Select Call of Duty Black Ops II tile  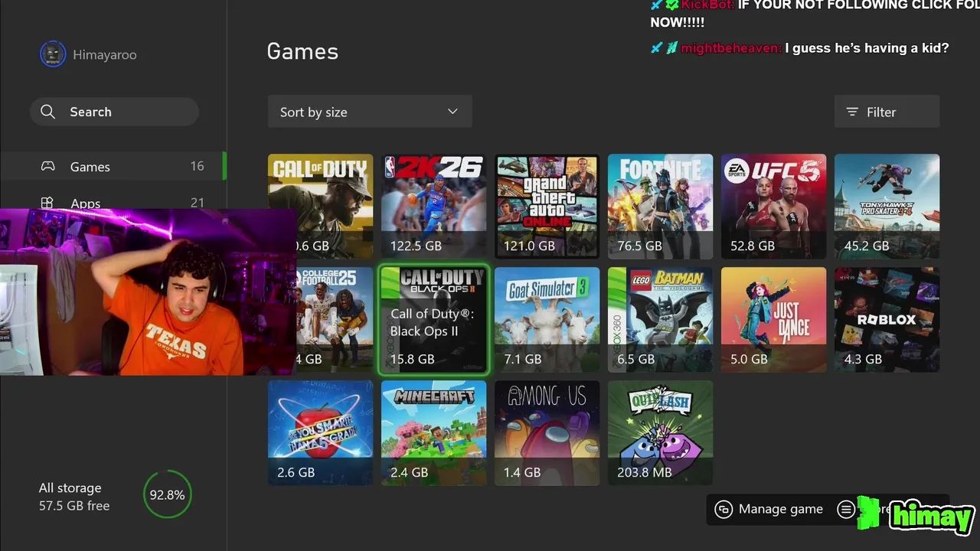[433, 319]
